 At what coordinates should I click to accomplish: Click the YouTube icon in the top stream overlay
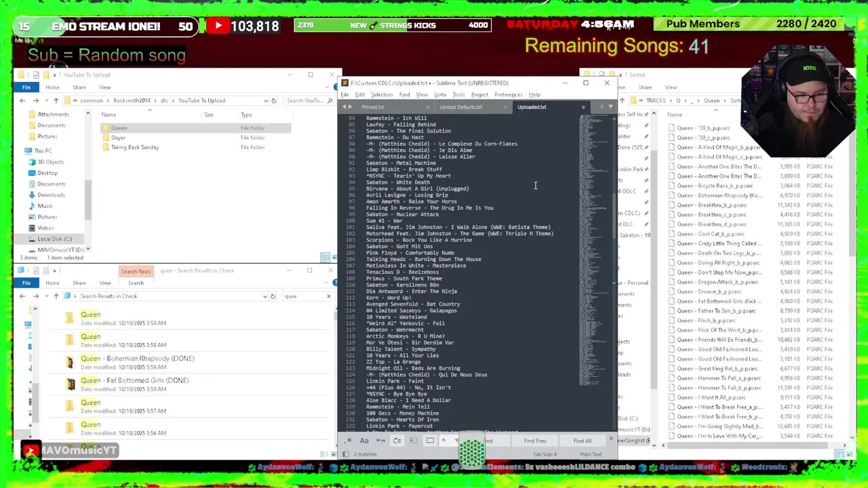218,26
